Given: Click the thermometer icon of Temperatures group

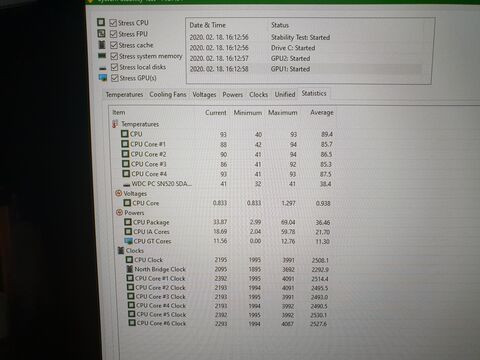Looking at the screenshot, I should click(115, 124).
